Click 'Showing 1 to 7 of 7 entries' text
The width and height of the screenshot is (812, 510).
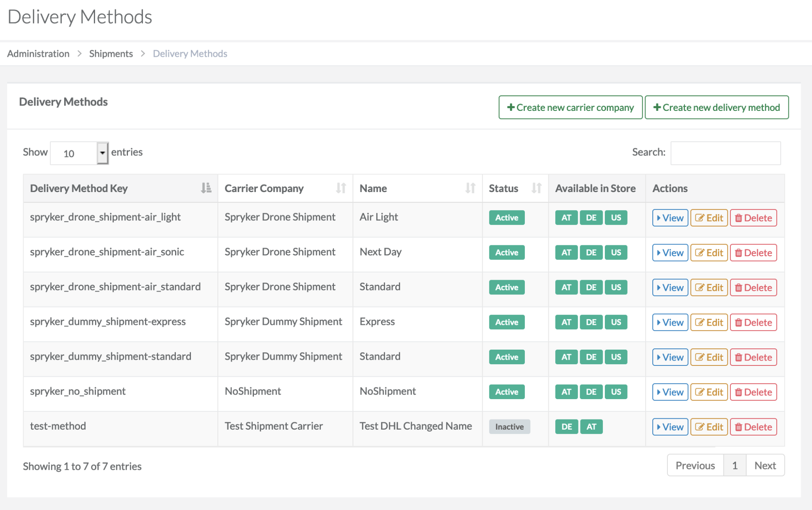click(x=82, y=466)
